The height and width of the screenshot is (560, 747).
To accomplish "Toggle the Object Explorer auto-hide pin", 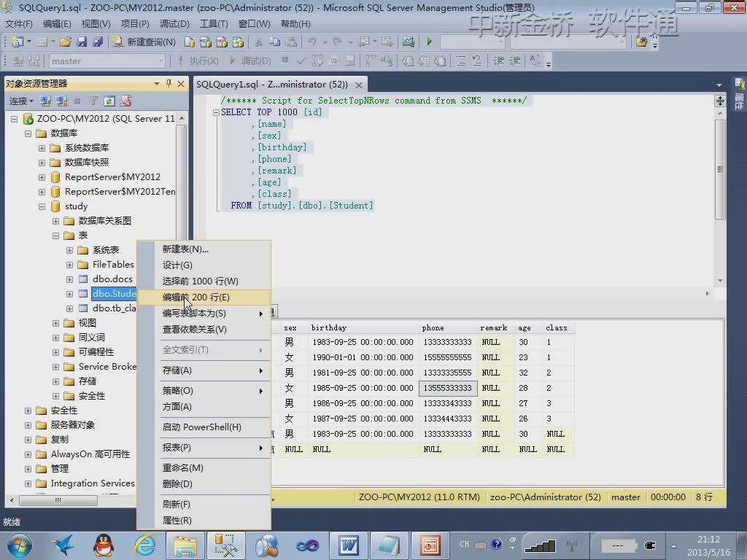I will click(x=169, y=84).
